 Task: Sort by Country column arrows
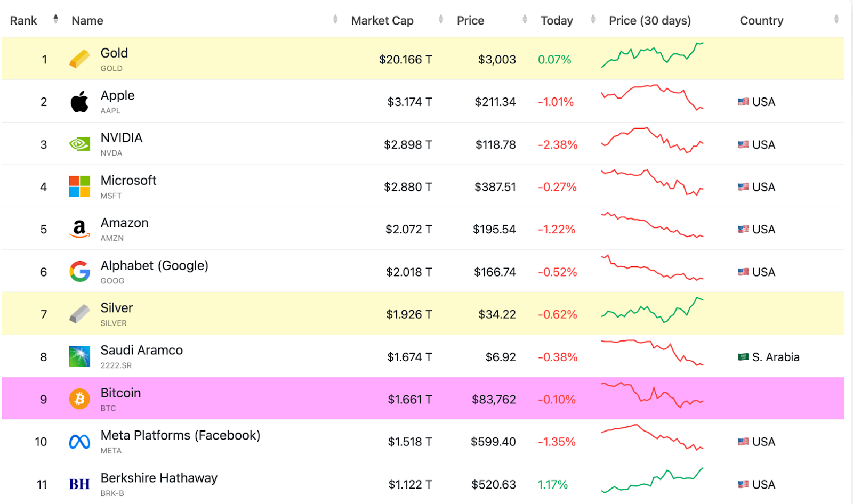click(x=836, y=20)
